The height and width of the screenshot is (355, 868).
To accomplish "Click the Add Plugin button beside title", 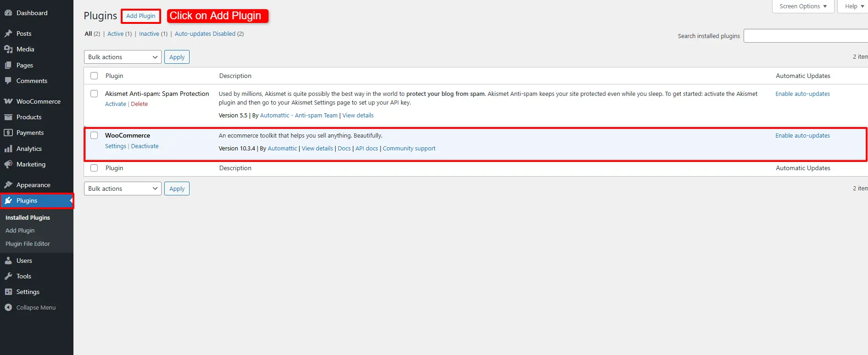I will pos(141,16).
